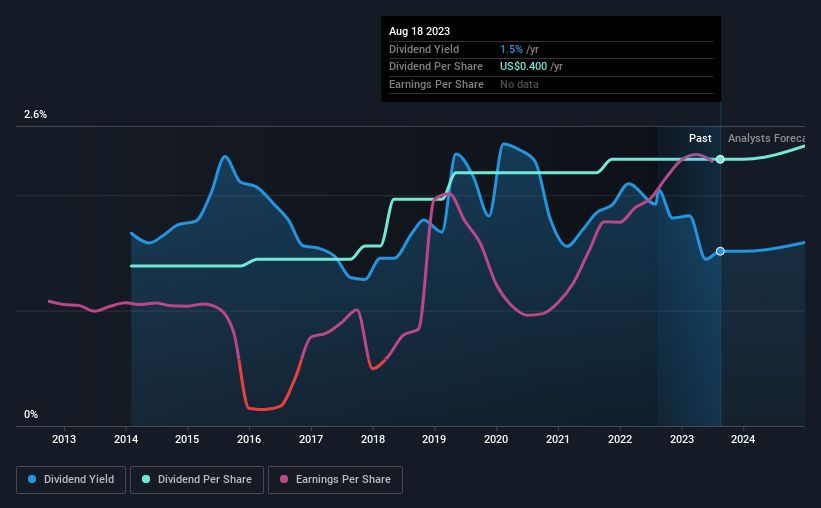821x508 pixels.
Task: Click the 2016 x-axis label
Action: click(x=249, y=439)
